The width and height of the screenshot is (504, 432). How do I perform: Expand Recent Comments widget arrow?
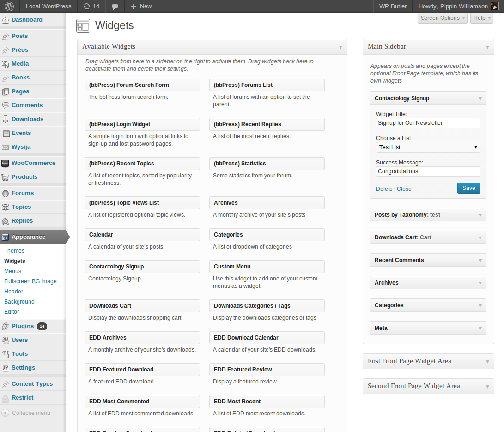(480, 261)
